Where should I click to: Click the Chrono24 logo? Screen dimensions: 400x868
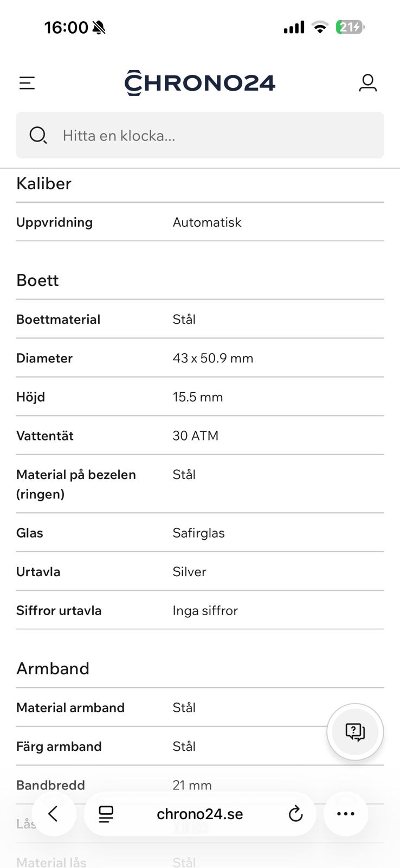[x=200, y=83]
